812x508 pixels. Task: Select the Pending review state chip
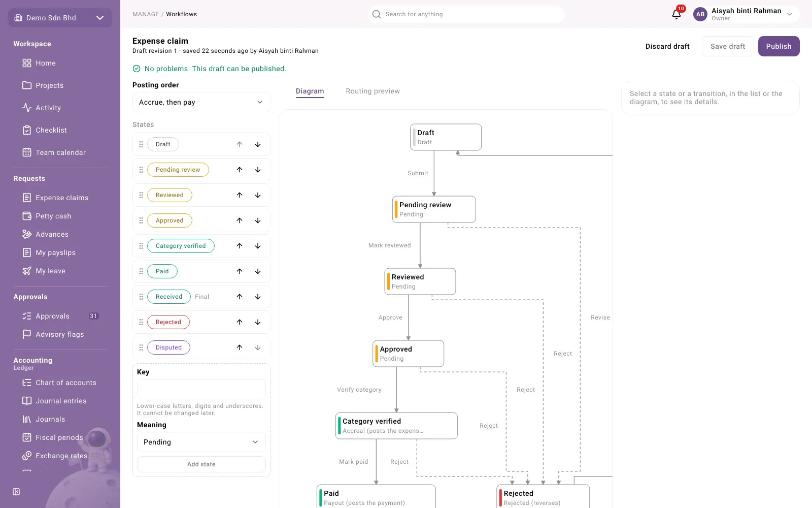point(178,170)
